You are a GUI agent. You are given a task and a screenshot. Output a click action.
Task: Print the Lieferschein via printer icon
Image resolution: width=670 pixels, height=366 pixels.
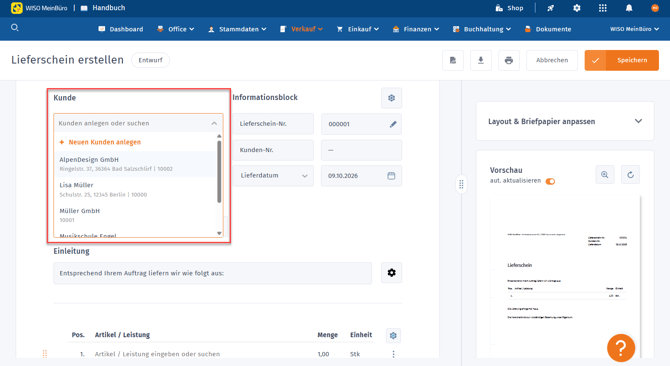tap(508, 60)
